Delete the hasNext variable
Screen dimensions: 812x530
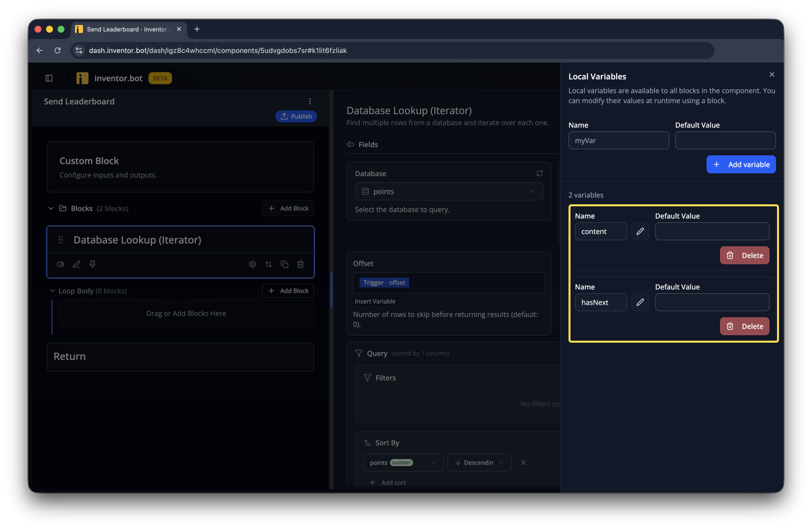744,326
